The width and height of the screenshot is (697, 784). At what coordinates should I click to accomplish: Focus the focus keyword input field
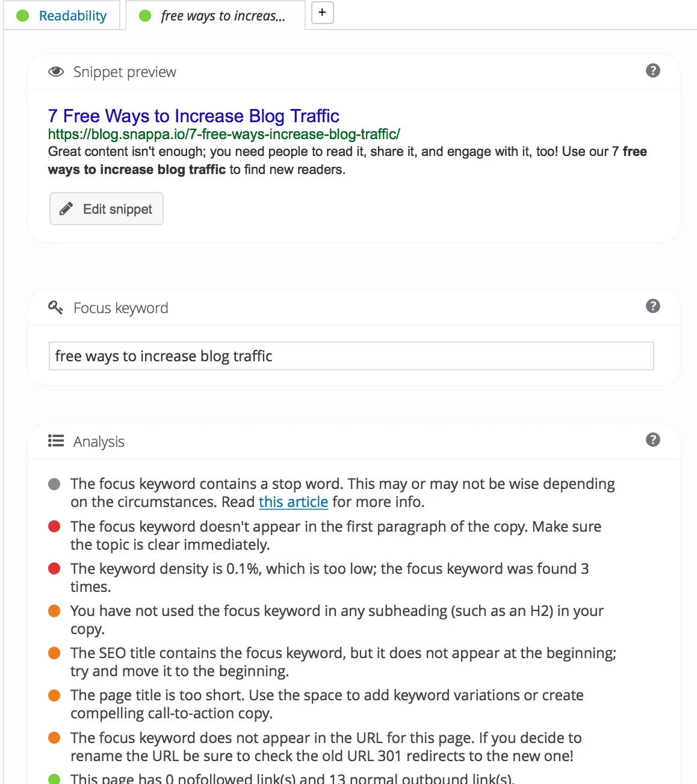(351, 356)
